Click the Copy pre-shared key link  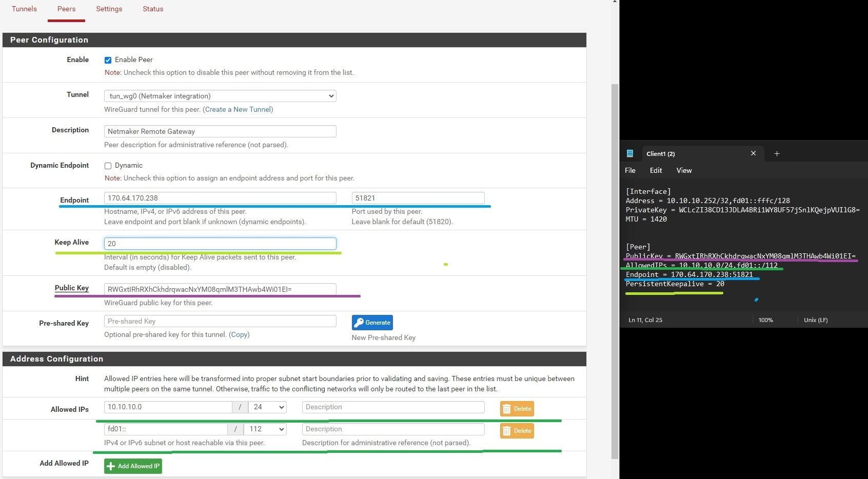[239, 334]
